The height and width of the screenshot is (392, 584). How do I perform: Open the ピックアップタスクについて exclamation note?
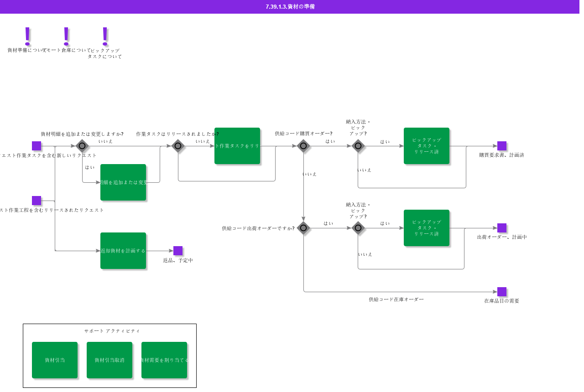(105, 36)
